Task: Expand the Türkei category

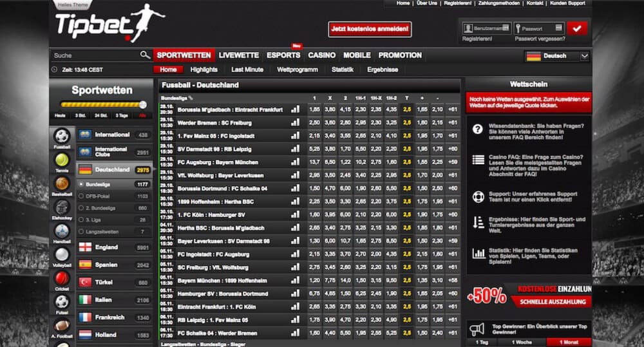Action: tap(115, 282)
